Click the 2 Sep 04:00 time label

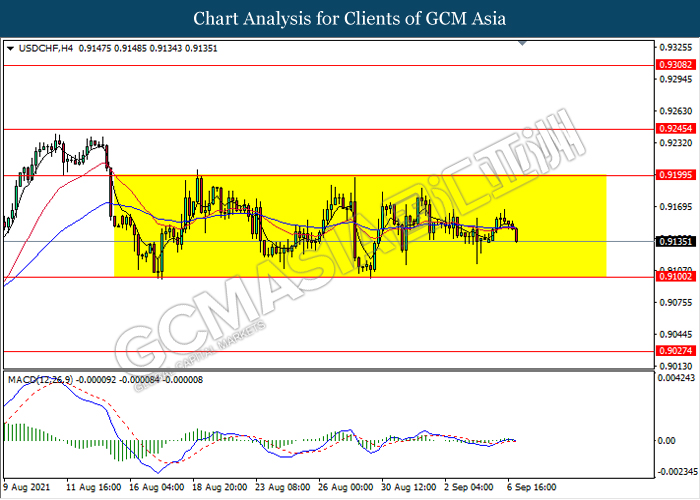pyautogui.click(x=469, y=487)
